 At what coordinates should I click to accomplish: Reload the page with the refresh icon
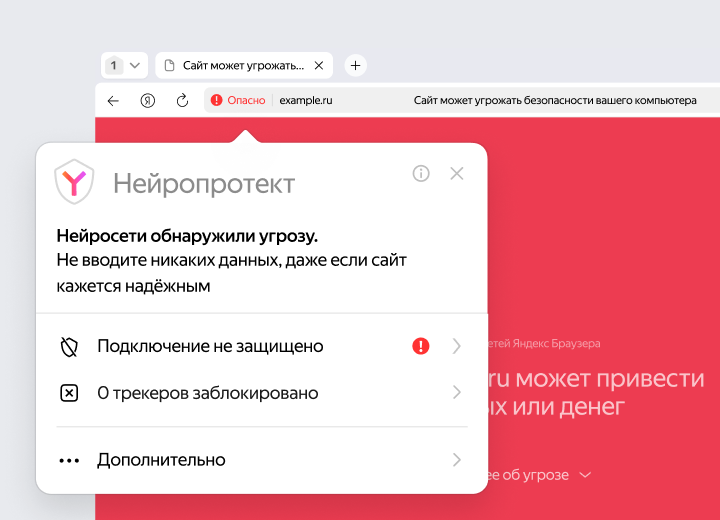tap(182, 100)
